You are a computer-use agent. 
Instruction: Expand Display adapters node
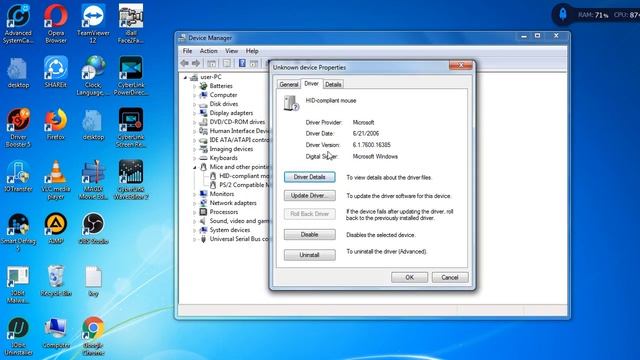tap(195, 113)
